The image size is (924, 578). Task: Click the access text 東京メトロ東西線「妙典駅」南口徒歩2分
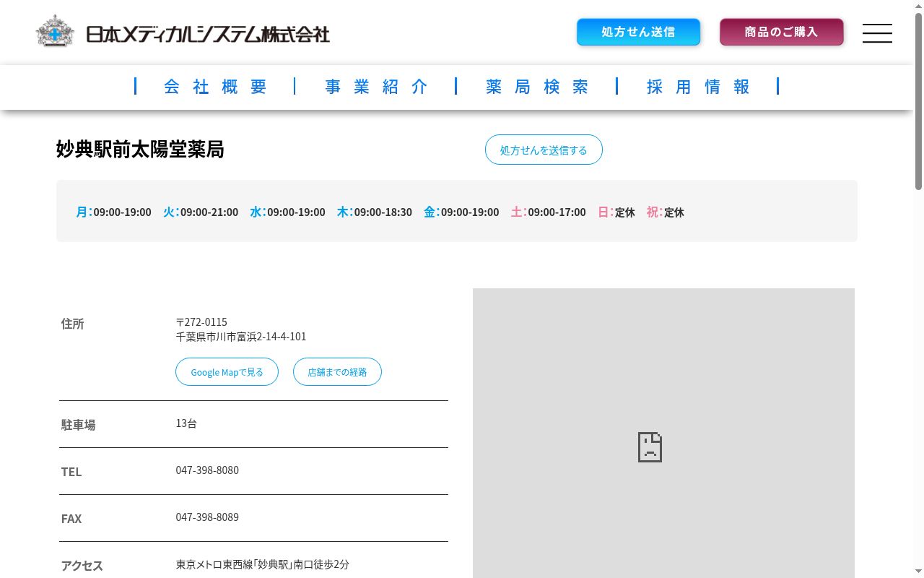263,564
